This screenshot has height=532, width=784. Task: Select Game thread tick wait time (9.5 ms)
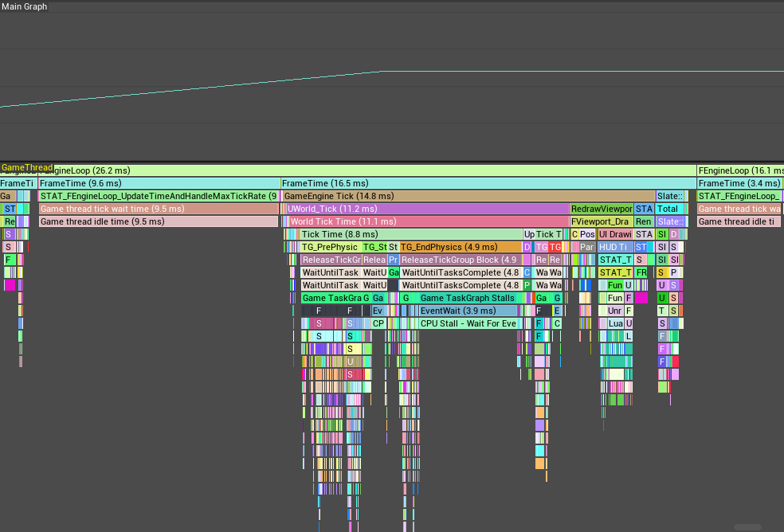pyautogui.click(x=159, y=209)
